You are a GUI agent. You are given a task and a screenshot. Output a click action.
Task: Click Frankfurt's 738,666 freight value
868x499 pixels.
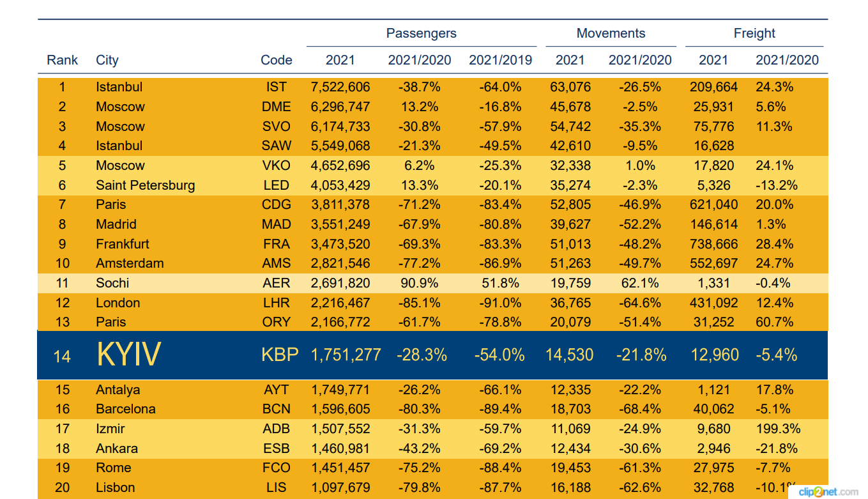(713, 244)
